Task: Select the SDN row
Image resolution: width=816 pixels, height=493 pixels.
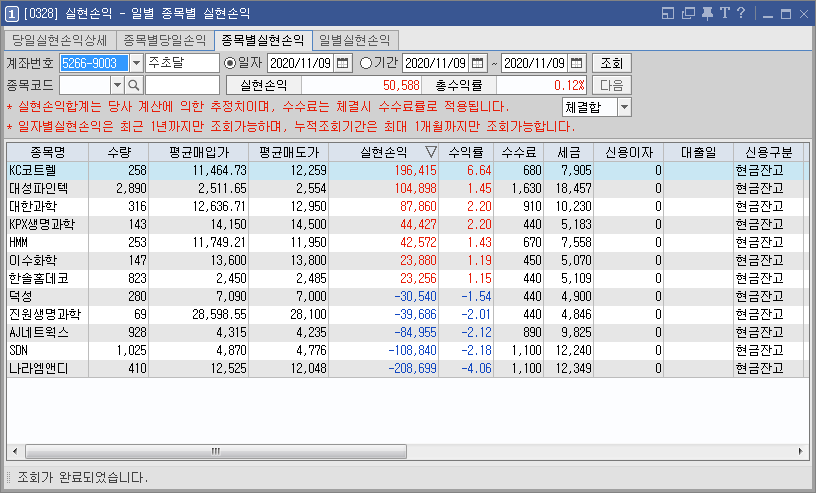Action: point(408,350)
